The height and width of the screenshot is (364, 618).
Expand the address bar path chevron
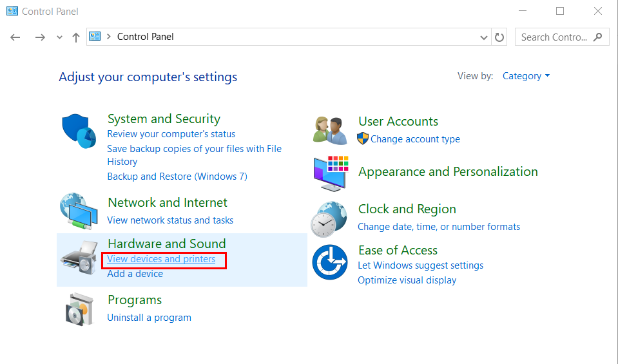click(109, 37)
